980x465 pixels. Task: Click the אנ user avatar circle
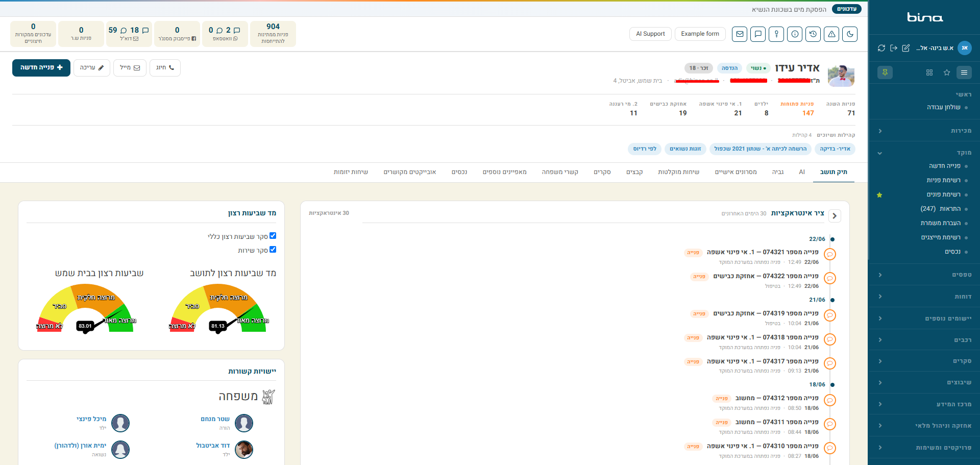[x=965, y=48]
